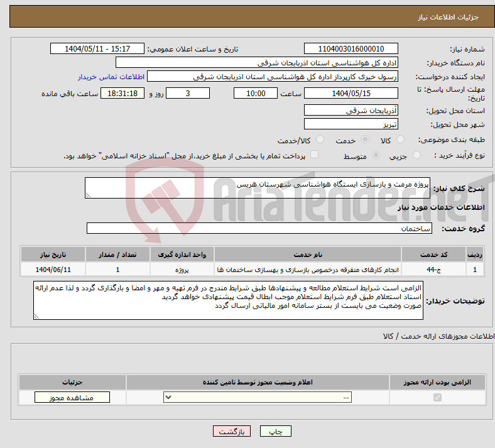495x448 pixels.
Task: Click the توضیحات خریدار text area
Action: [228, 300]
